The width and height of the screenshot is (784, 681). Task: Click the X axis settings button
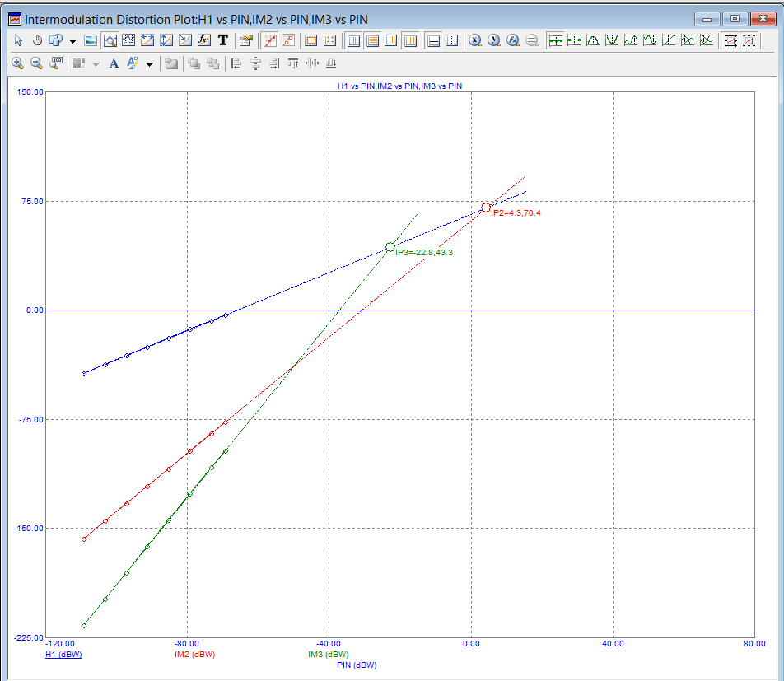tap(475, 40)
